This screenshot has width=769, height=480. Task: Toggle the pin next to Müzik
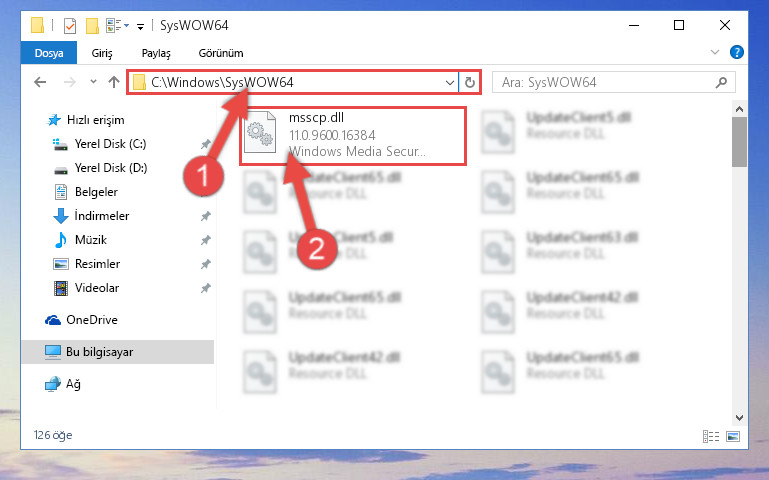(205, 240)
